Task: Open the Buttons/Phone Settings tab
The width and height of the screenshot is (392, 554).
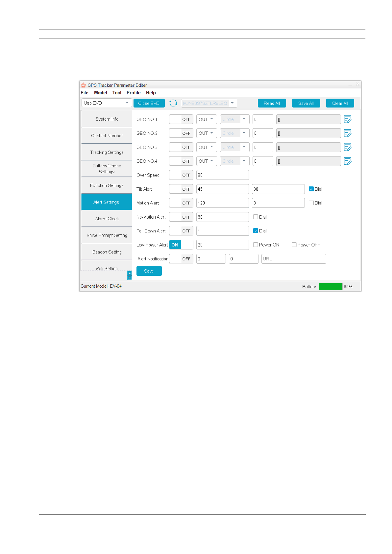Action: (x=107, y=169)
